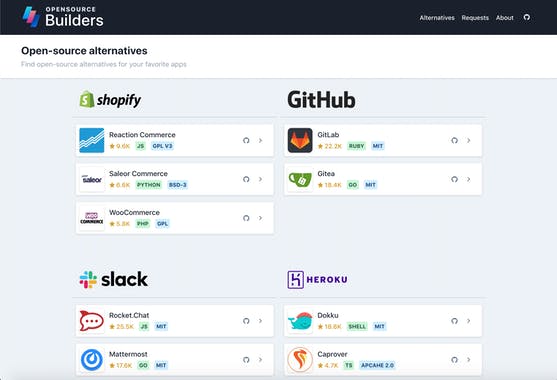Click the Gitea teacup logo
The height and width of the screenshot is (380, 557).
pos(300,179)
